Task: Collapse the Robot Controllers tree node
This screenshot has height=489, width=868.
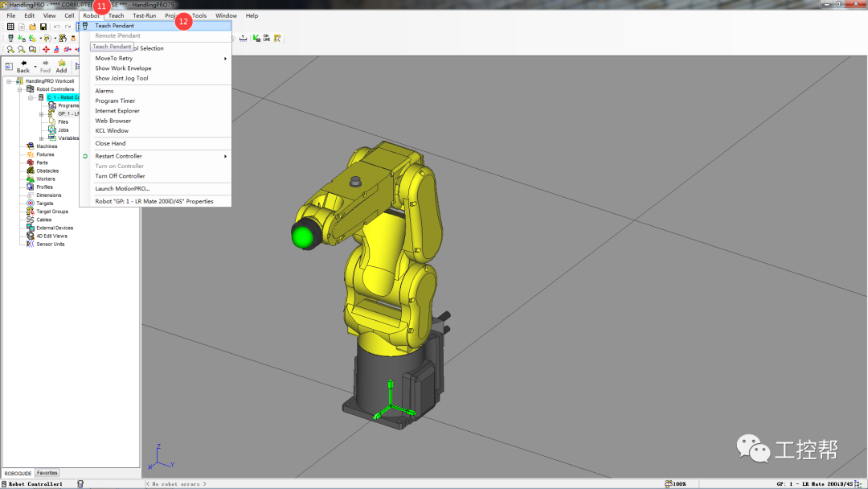Action: [19, 89]
